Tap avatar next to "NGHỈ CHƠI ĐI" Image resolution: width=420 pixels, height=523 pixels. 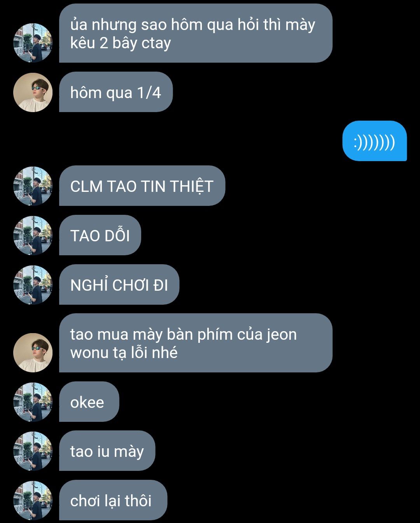tap(33, 285)
